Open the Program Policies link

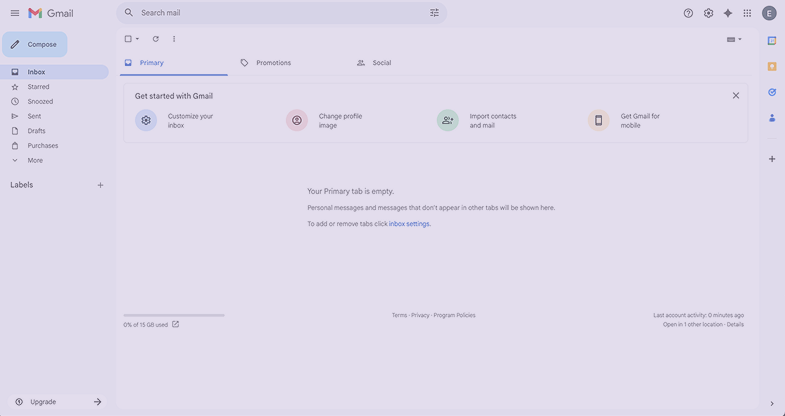click(x=455, y=315)
